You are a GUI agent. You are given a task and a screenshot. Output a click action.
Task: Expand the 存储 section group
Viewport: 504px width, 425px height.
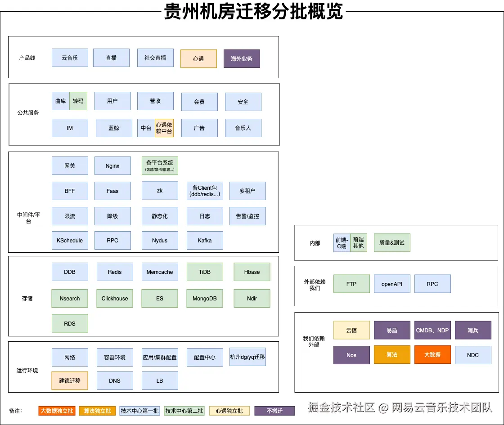27,298
